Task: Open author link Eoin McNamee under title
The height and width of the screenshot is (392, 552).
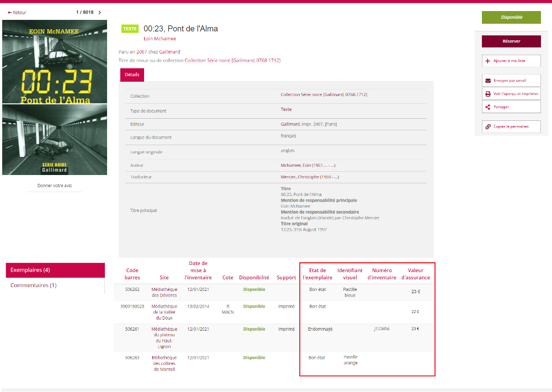Action: pos(156,39)
